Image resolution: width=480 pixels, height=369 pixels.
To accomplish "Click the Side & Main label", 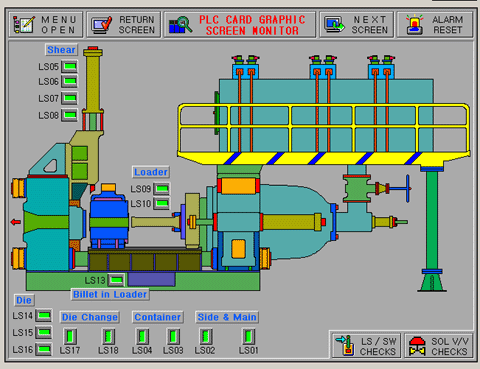I will [227, 317].
